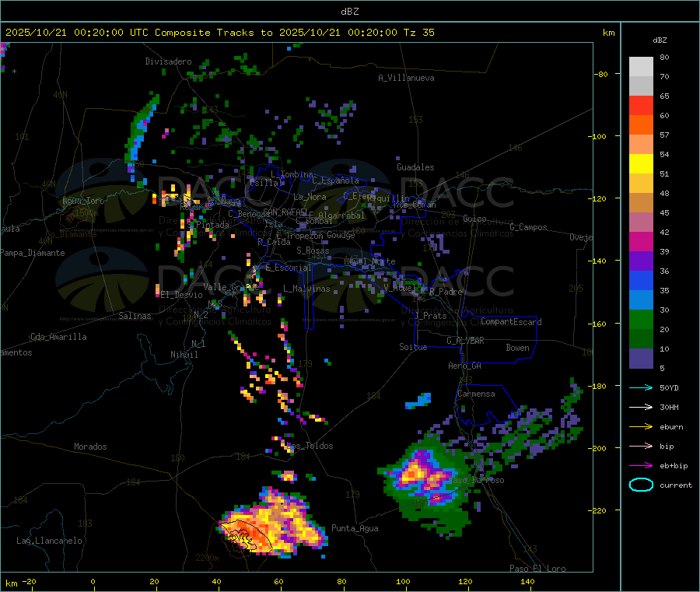The width and height of the screenshot is (700, 592).
Task: Click the black track contour on the Punta_Agua storm
Action: (x=246, y=536)
